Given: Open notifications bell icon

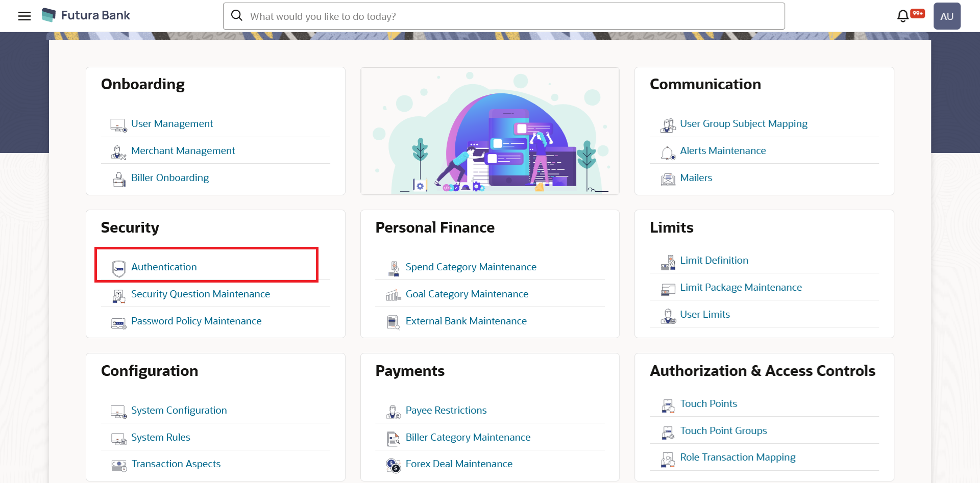Looking at the screenshot, I should click(x=903, y=16).
